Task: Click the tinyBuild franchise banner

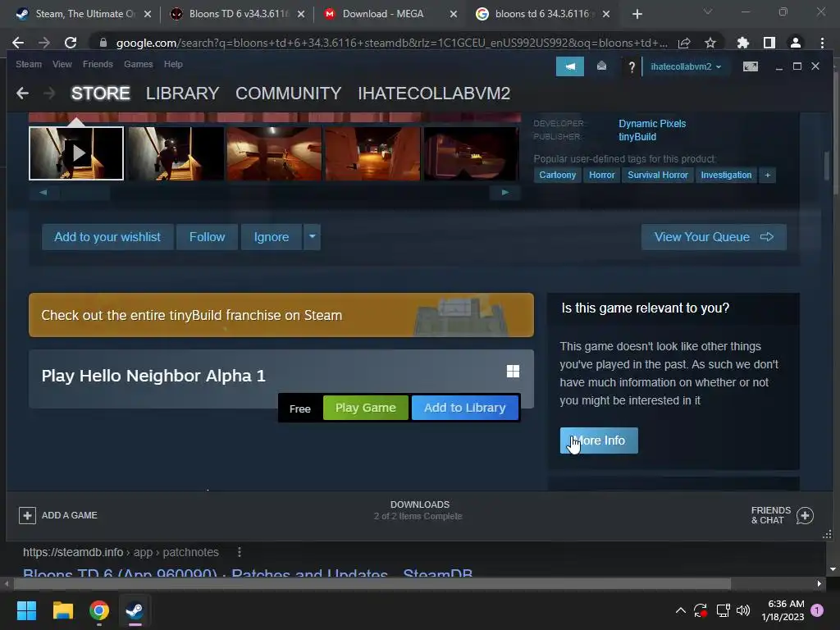Action: [x=281, y=315]
